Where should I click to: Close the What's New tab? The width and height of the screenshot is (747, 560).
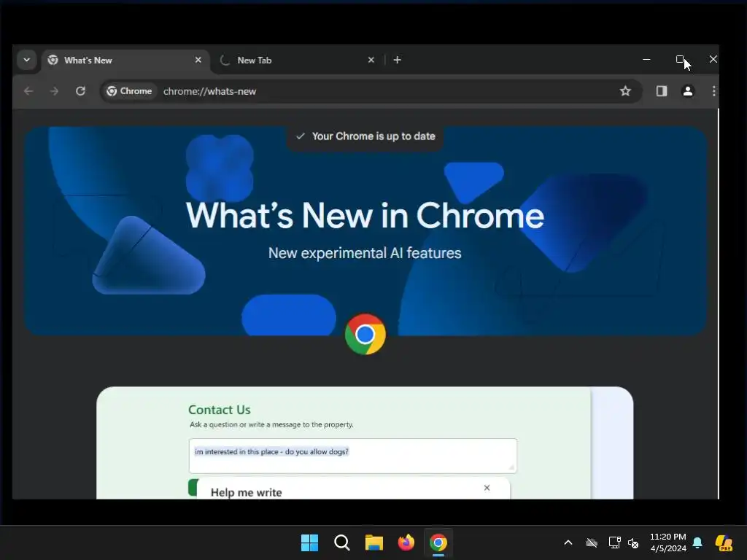198,60
